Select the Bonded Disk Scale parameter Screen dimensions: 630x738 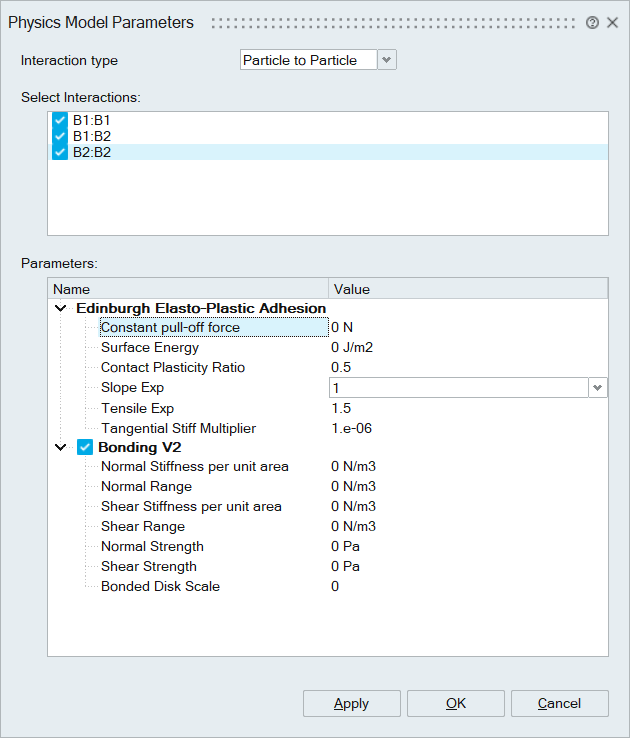point(160,586)
